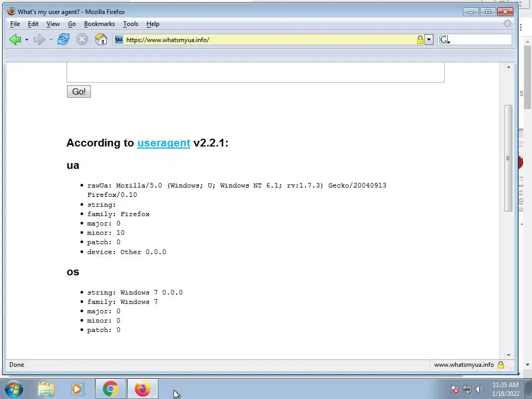Click the 'string: Windows 7 0.0.0' item
The image size is (532, 399).
pyautogui.click(x=135, y=292)
